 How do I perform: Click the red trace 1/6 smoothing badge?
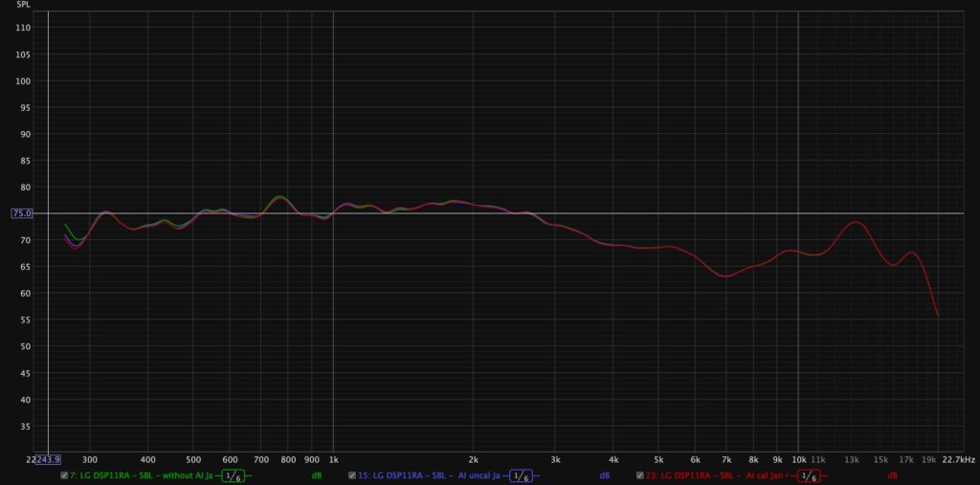point(809,475)
